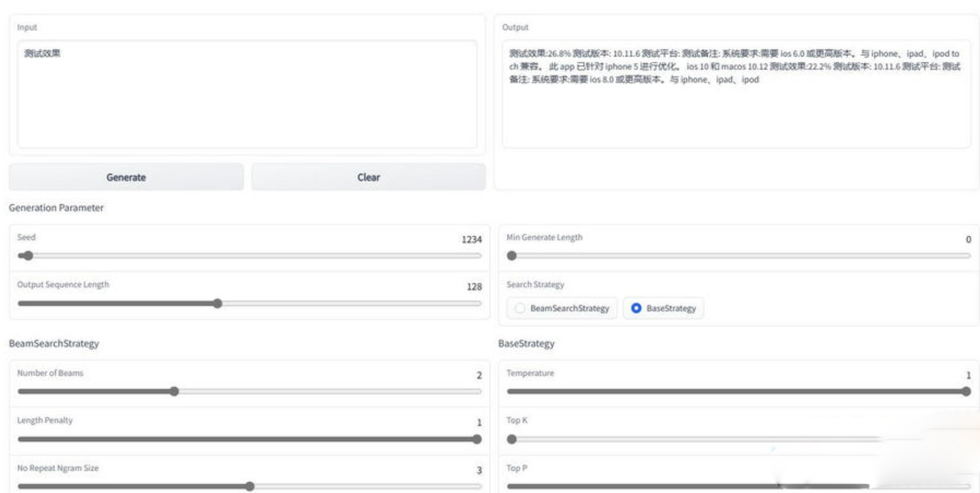Click the Number of Beams value 2
Image resolution: width=980 pixels, height=493 pixels.
(479, 375)
